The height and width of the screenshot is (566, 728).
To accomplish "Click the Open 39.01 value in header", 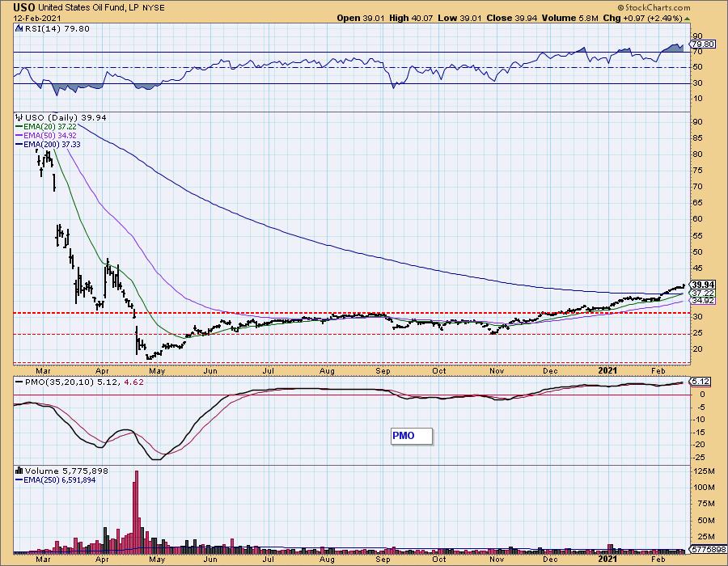I will click(359, 18).
